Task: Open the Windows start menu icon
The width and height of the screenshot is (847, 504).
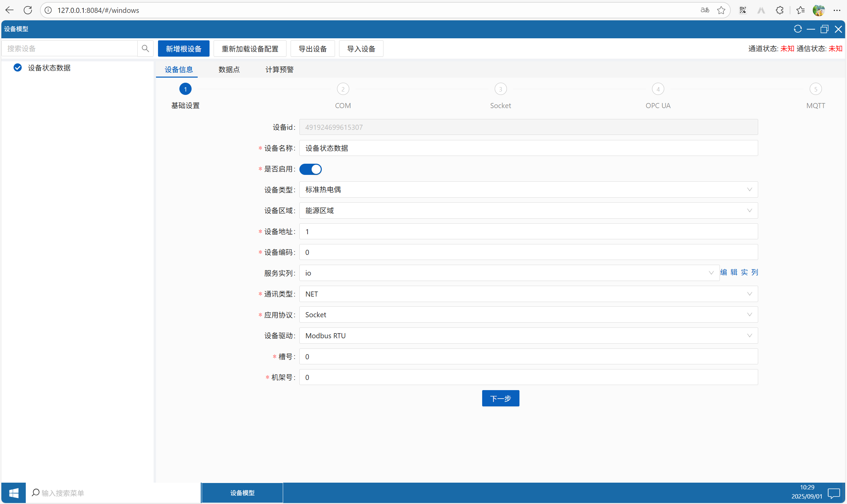Action: (14, 492)
